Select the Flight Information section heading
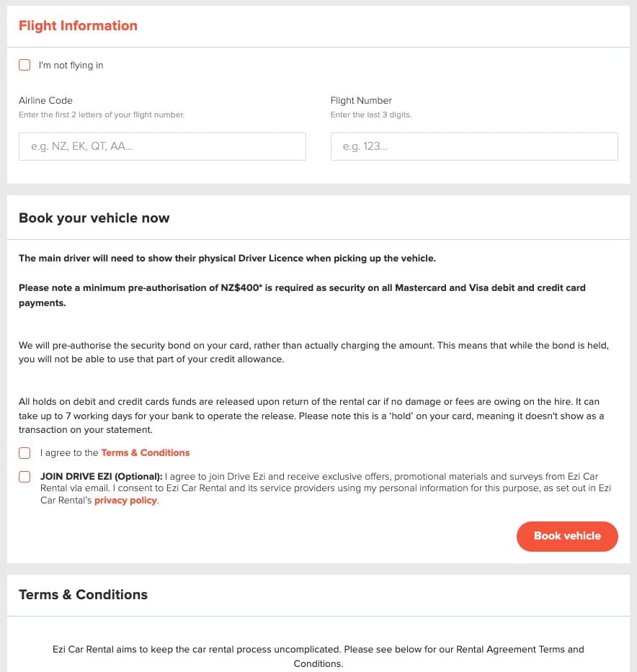 pyautogui.click(x=78, y=26)
